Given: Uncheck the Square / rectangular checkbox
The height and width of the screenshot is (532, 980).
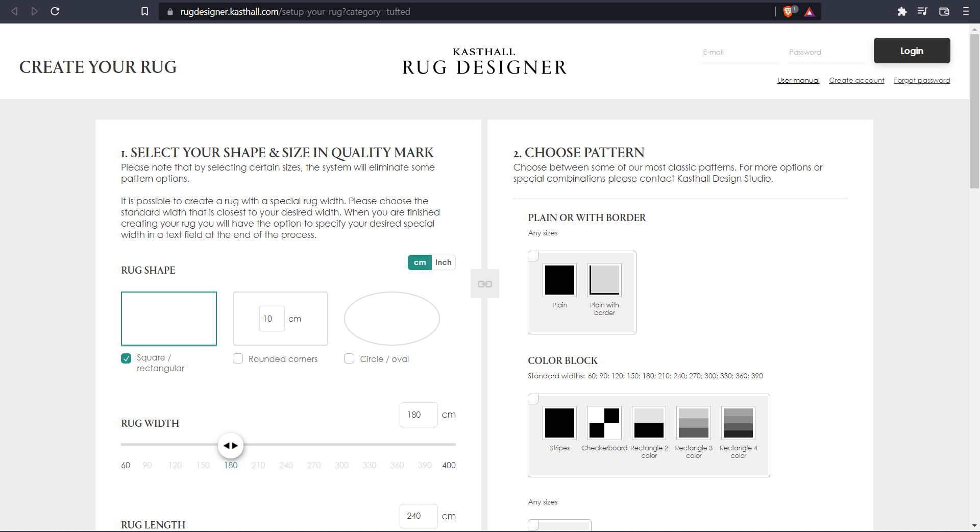Looking at the screenshot, I should click(126, 358).
